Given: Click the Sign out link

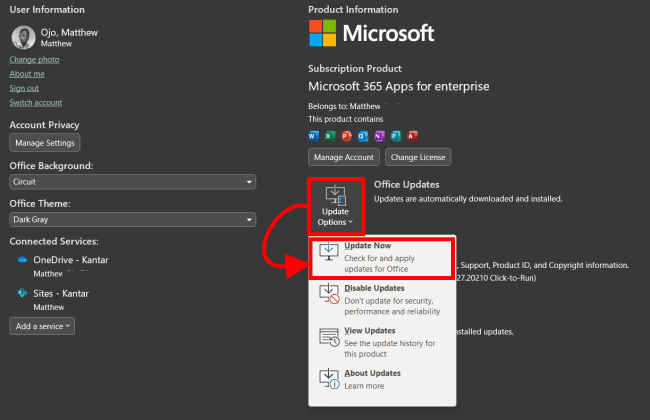Looking at the screenshot, I should (24, 88).
